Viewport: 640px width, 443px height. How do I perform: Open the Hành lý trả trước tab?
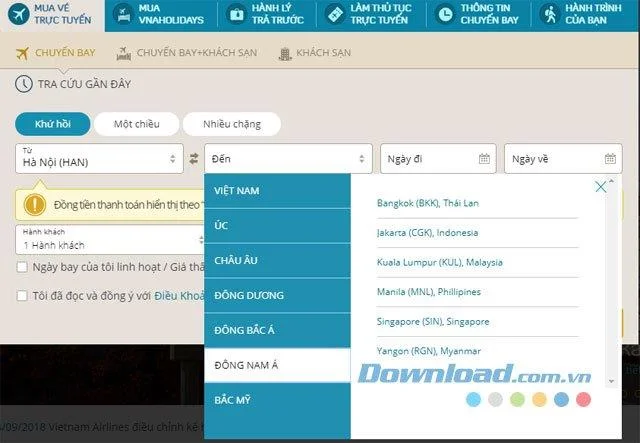pos(267,15)
